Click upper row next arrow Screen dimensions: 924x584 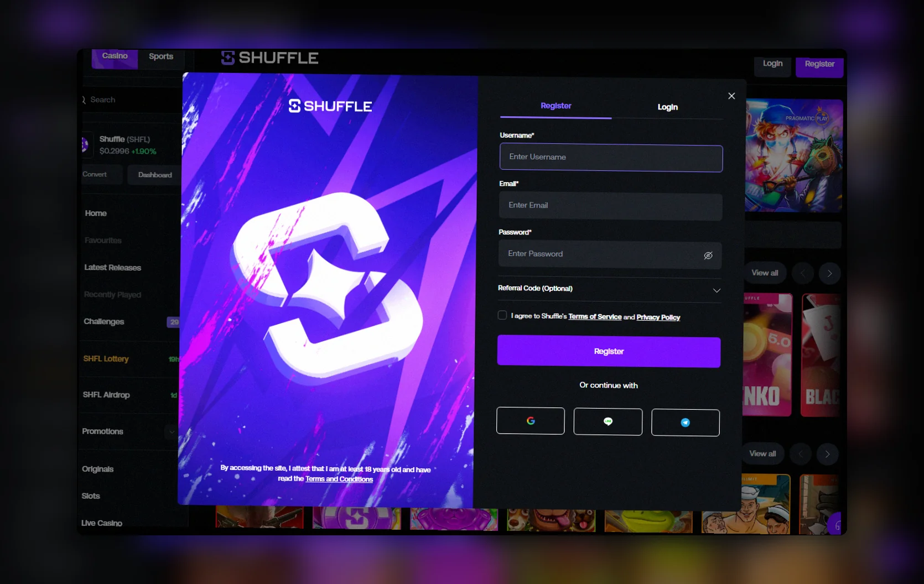tap(829, 274)
